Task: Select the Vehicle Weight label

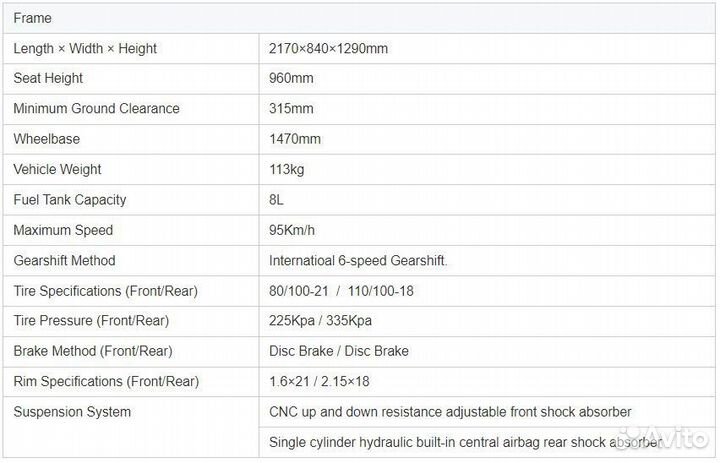Action: (x=57, y=169)
